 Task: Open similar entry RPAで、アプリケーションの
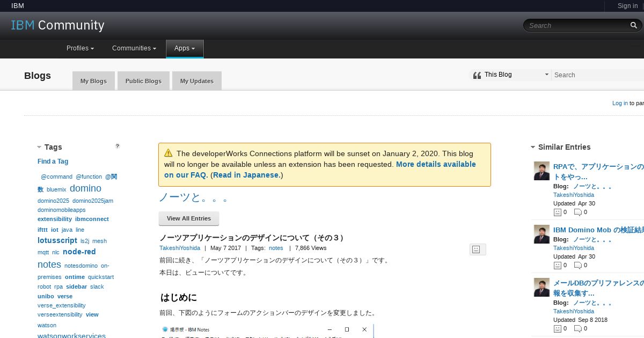point(598,172)
